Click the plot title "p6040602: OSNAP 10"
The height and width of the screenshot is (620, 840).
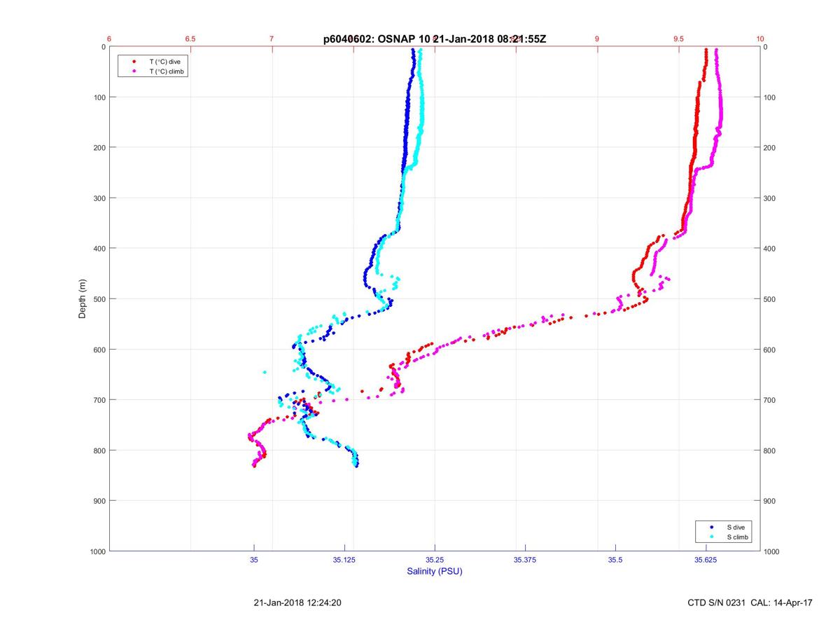[x=376, y=39]
